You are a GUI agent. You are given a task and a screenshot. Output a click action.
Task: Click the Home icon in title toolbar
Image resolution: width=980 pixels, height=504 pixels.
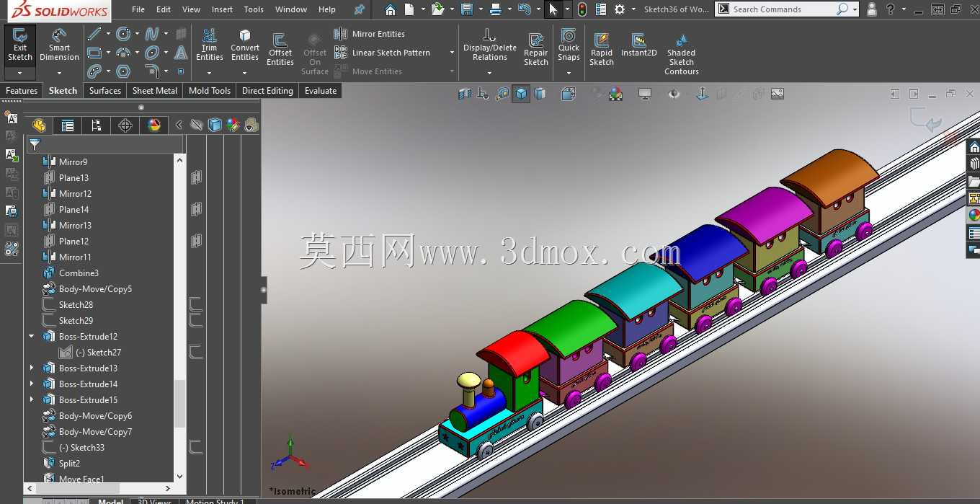point(390,9)
